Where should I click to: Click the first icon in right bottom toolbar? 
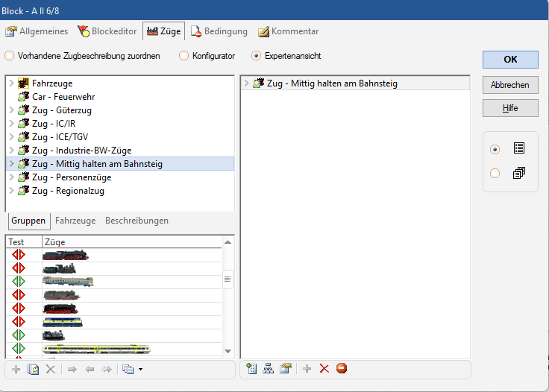point(251,369)
